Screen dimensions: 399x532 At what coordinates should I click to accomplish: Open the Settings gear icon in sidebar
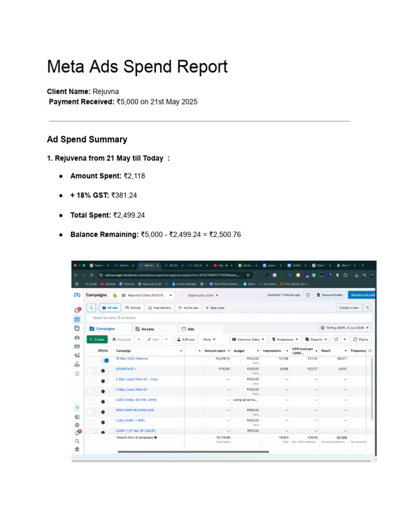pos(77,425)
